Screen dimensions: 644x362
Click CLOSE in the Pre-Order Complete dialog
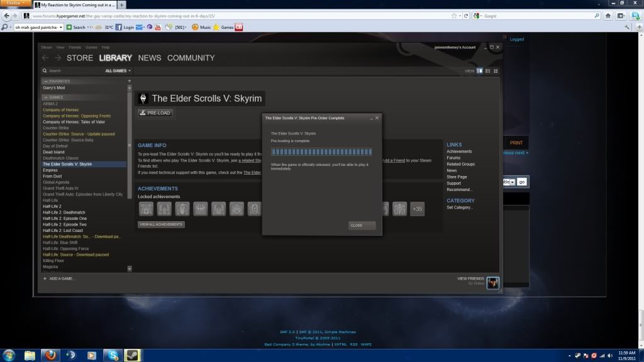(362, 226)
